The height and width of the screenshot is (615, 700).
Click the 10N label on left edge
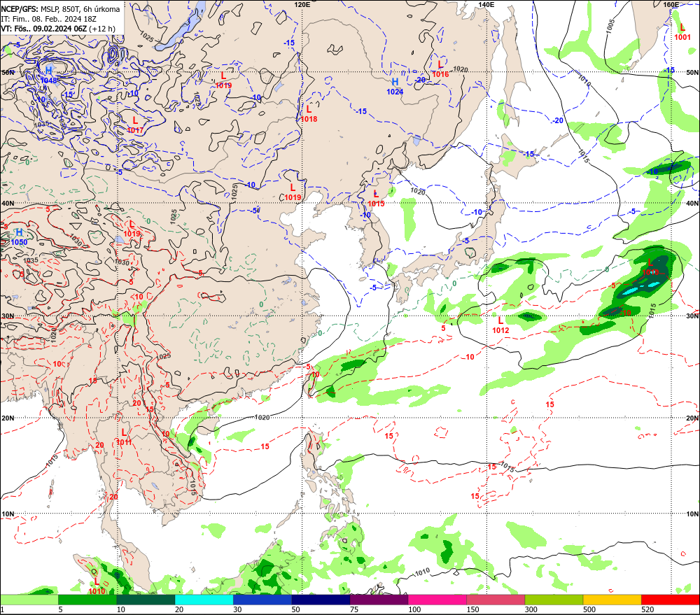[x=8, y=514]
